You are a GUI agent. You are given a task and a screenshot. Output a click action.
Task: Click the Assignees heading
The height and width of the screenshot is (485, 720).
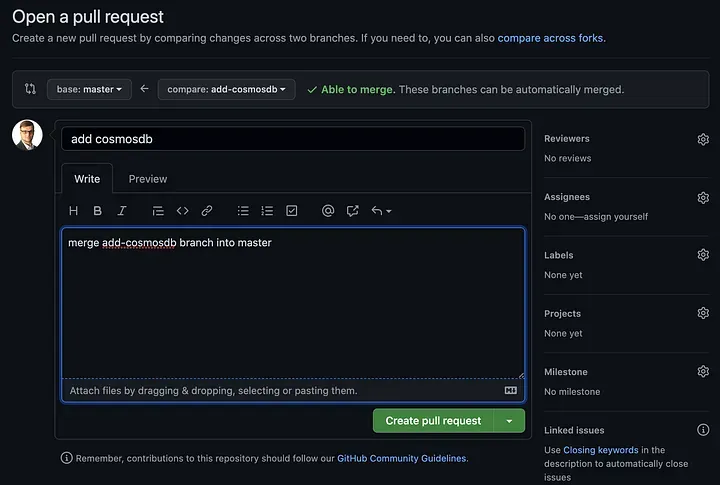pyautogui.click(x=567, y=197)
